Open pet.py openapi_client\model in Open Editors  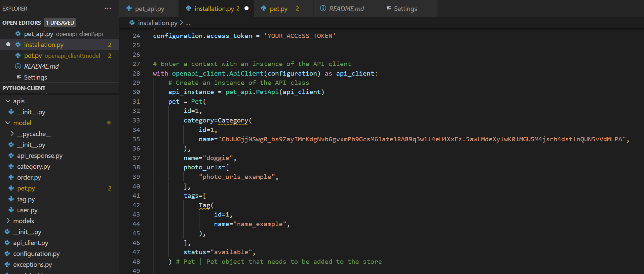[x=59, y=55]
